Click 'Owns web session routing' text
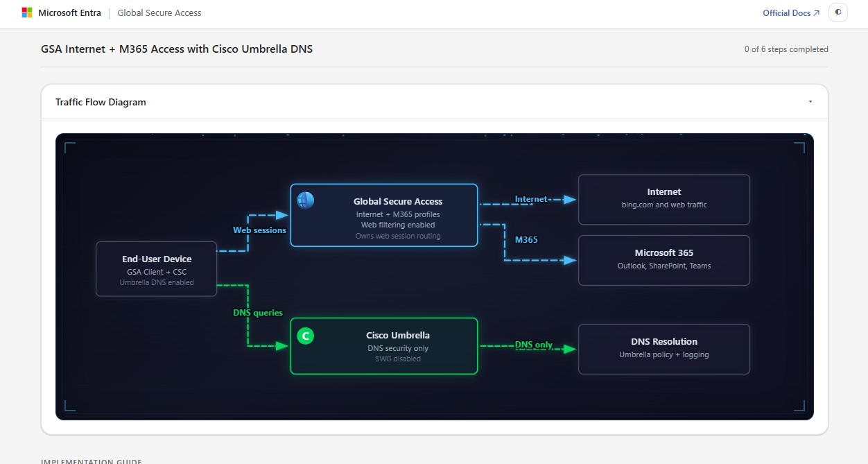The image size is (868, 464). click(x=398, y=236)
